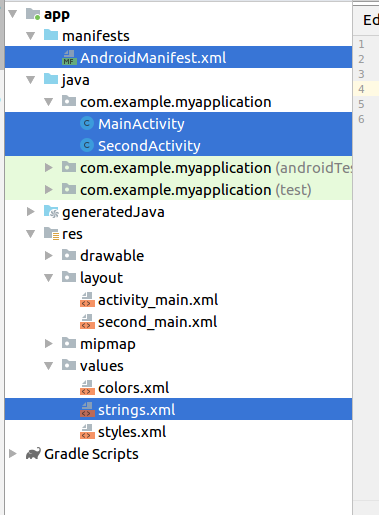This screenshot has height=515, width=379.
Task: Select colors.xml file
Action: [x=134, y=388]
